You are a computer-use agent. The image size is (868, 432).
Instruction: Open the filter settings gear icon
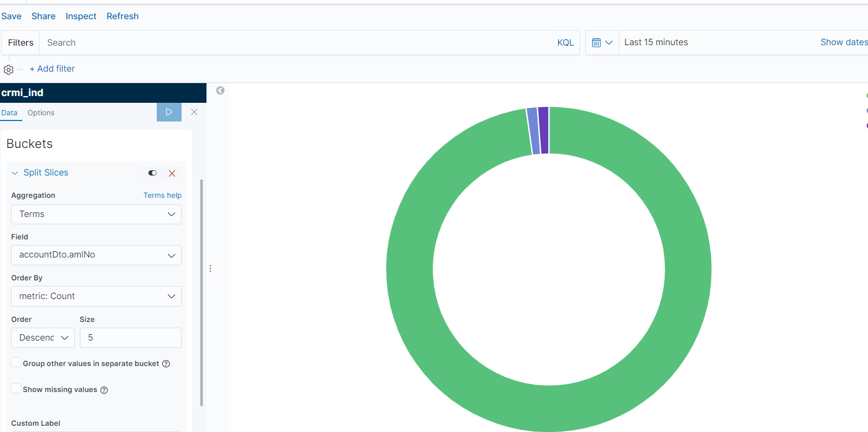click(x=9, y=69)
